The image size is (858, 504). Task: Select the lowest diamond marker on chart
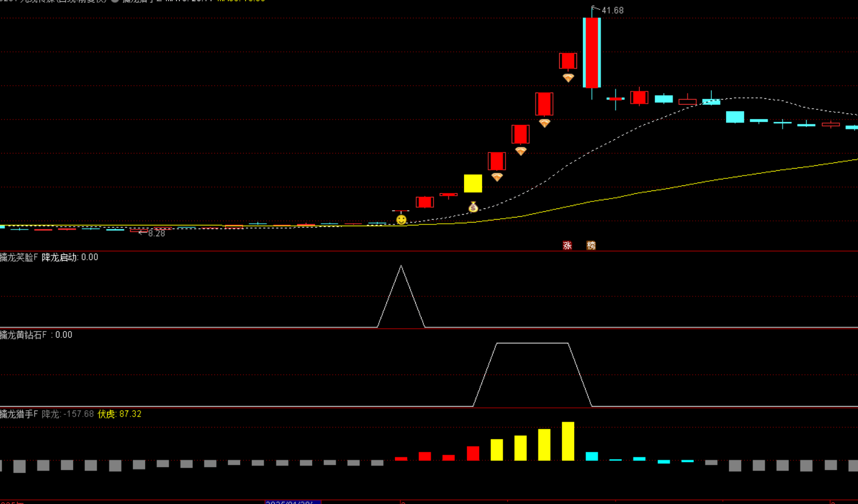tap(497, 177)
